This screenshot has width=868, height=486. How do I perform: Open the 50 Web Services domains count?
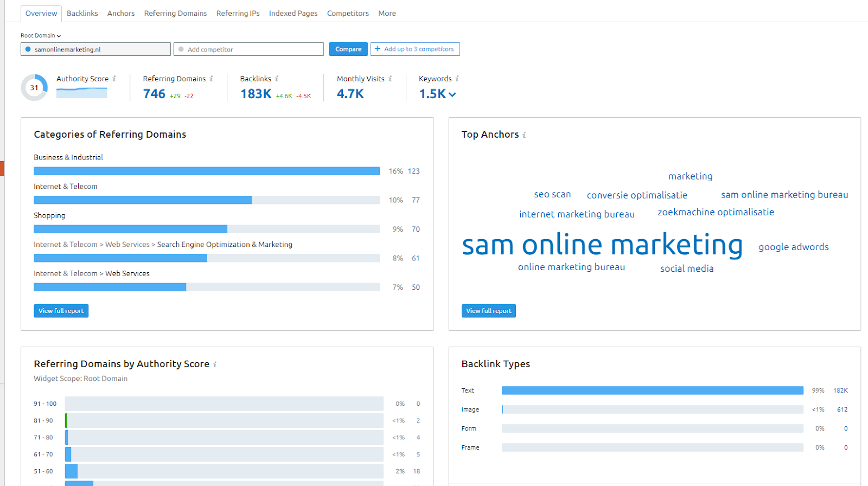(x=416, y=287)
